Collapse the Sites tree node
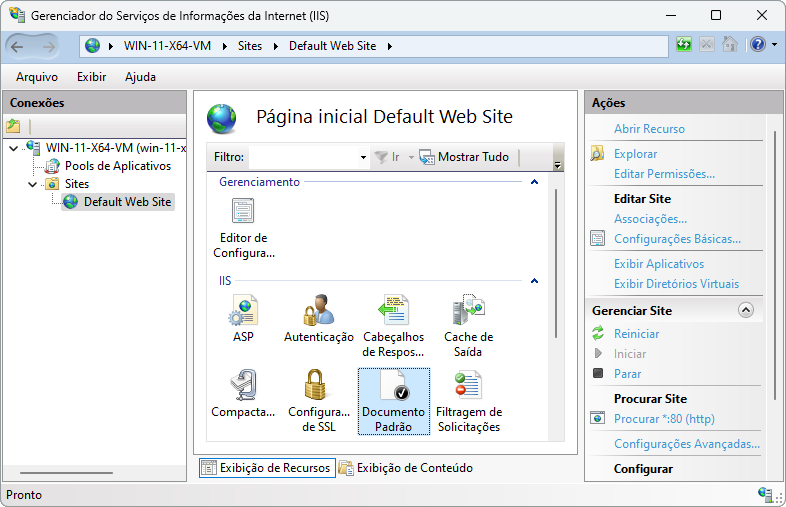The image size is (786, 507). click(x=32, y=184)
